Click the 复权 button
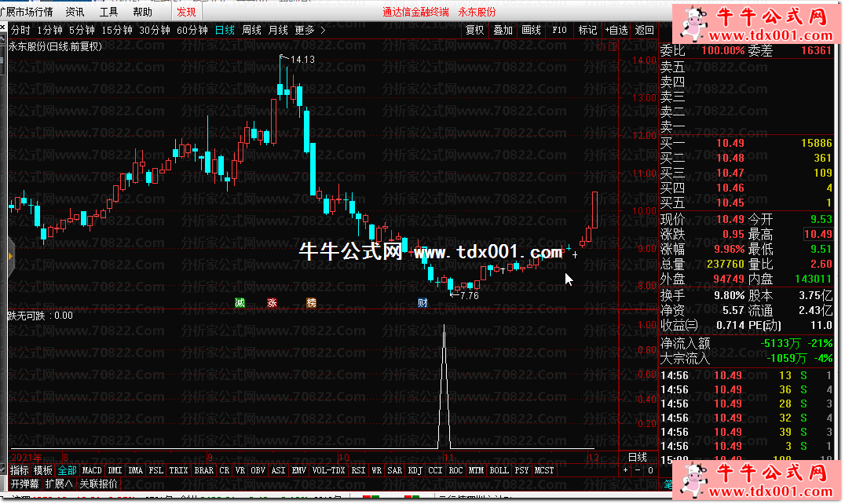This screenshot has width=845, height=504. 475,30
